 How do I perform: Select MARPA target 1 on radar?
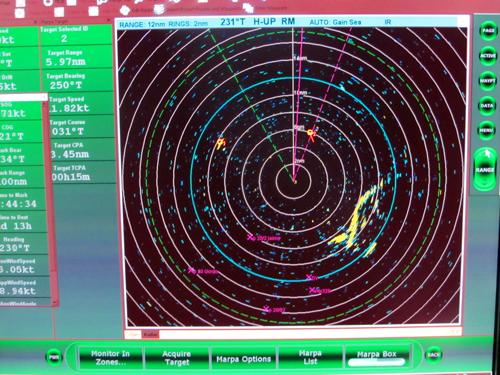(x=220, y=144)
